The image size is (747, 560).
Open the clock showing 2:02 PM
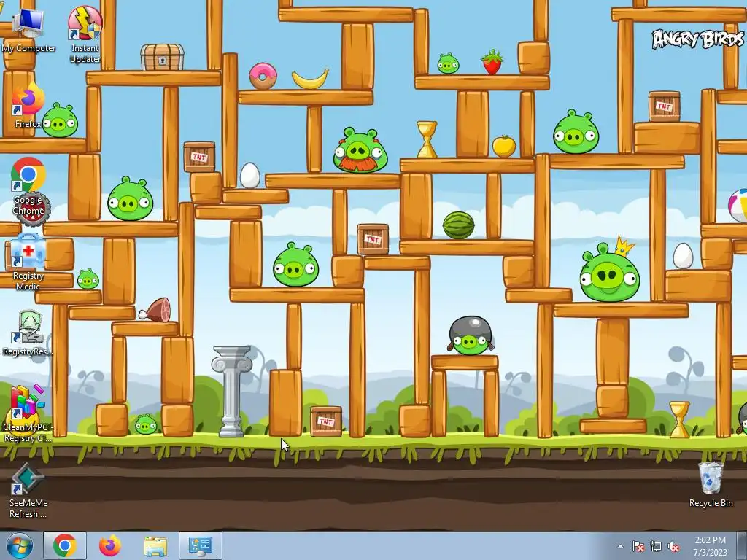(x=711, y=546)
